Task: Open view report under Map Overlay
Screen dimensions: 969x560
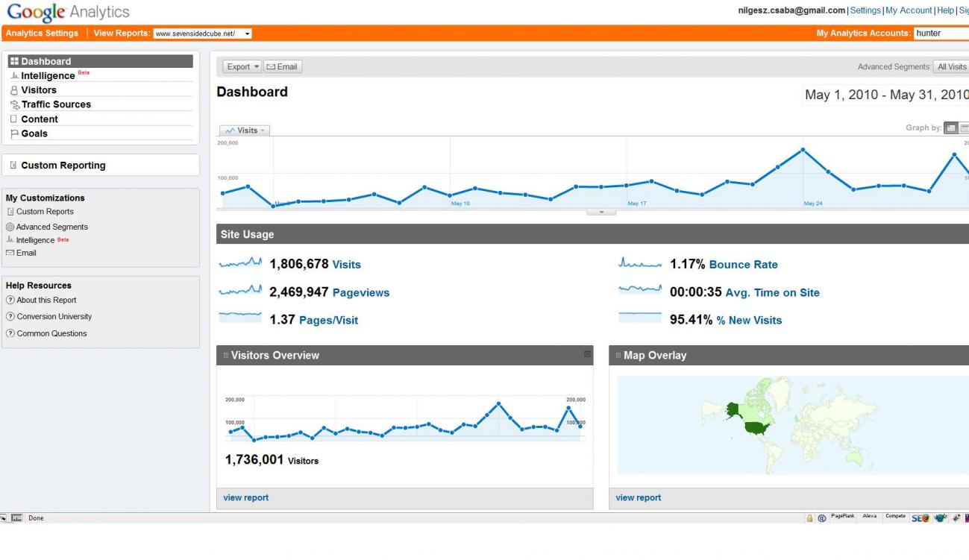Action: 639,498
